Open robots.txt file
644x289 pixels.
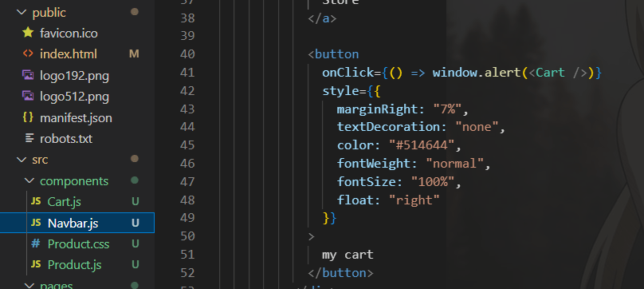click(x=66, y=139)
